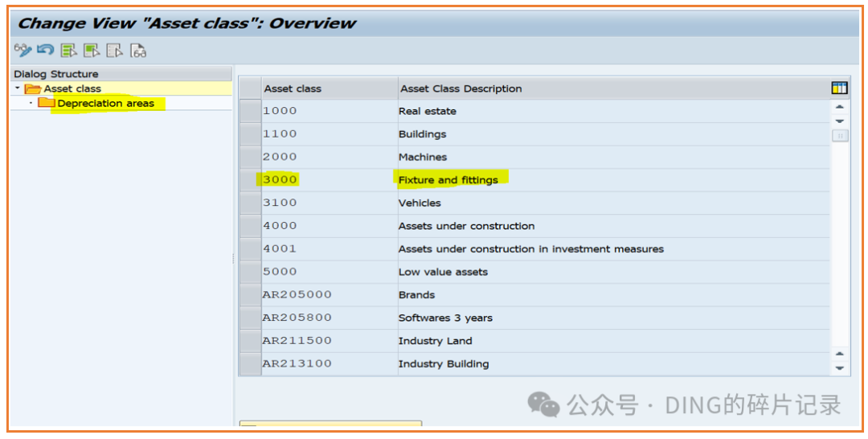Open the table column configuration icon
Screen dimensions: 868x439
coord(839,88)
